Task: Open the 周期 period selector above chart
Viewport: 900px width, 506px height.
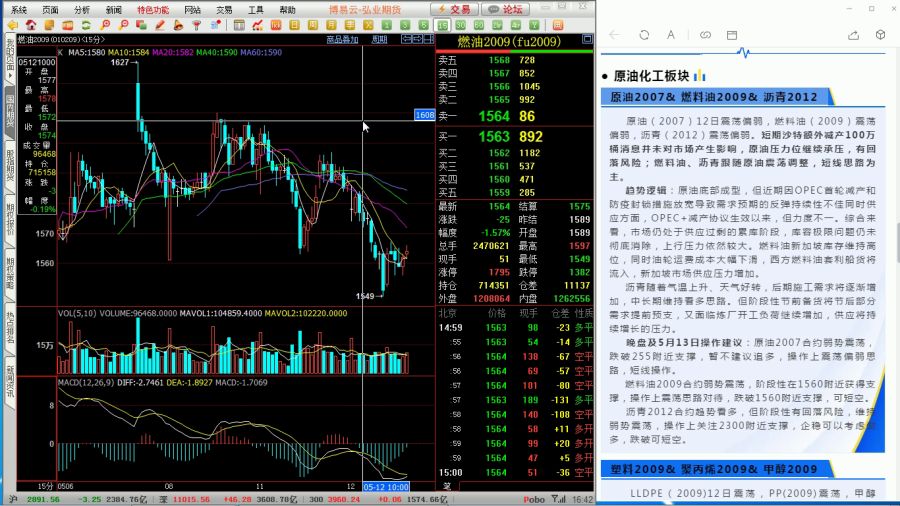Action: pyautogui.click(x=380, y=40)
